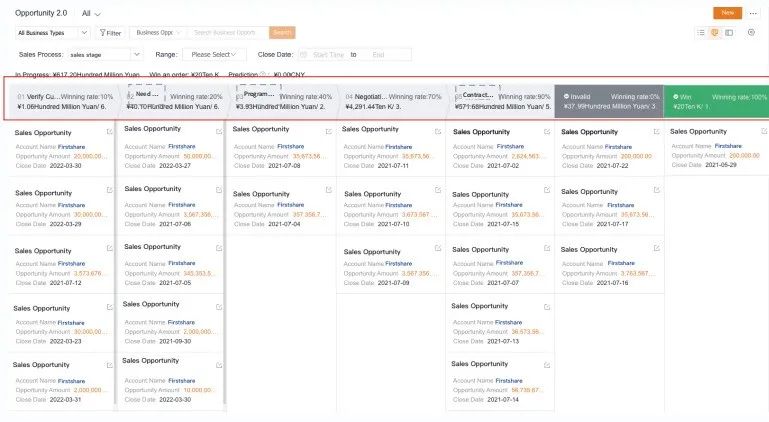This screenshot has width=769, height=422.
Task: Open card icon closing 2021-09-30
Action: coord(219,307)
